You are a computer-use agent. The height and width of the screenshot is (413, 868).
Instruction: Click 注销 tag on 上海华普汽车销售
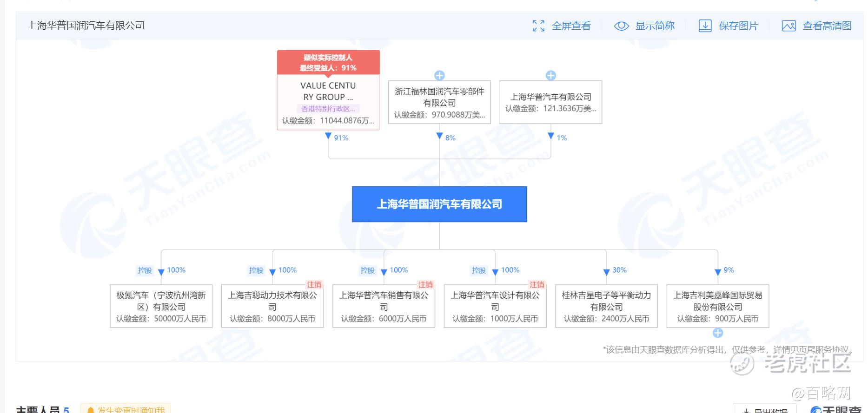pyautogui.click(x=425, y=284)
